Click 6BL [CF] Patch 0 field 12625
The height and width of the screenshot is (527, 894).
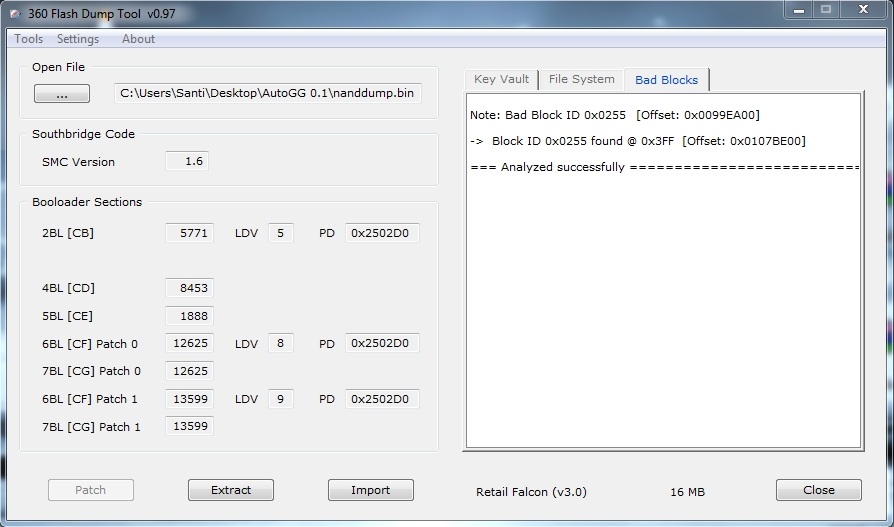coord(189,343)
